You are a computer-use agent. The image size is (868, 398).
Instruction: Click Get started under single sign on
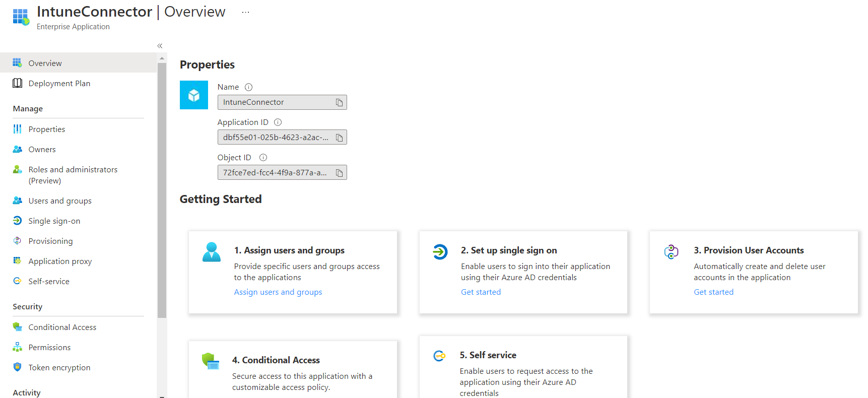pos(481,292)
